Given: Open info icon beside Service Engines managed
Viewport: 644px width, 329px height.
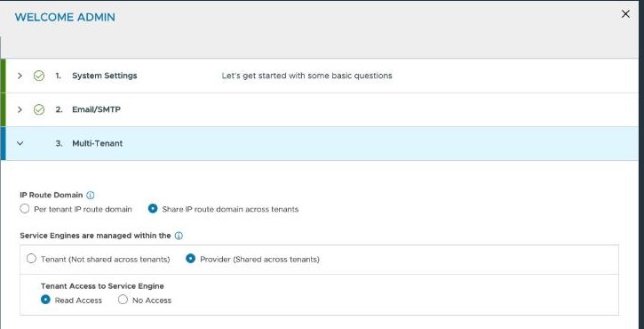Looking at the screenshot, I should tap(179, 236).
